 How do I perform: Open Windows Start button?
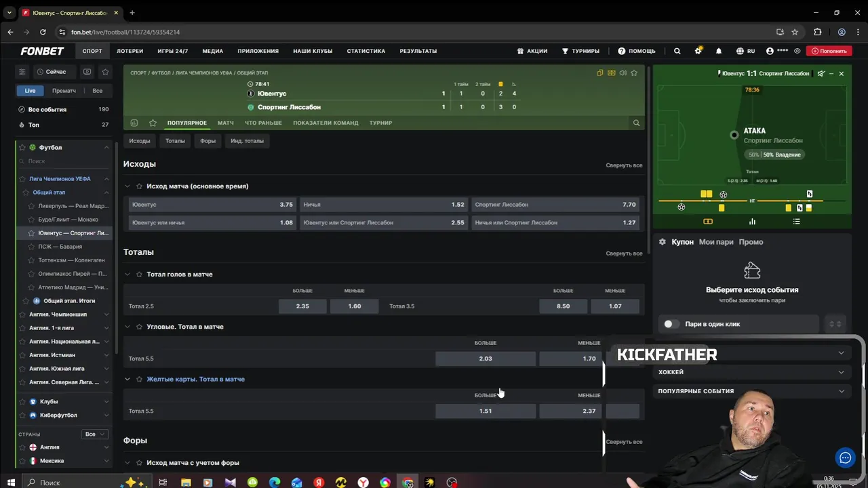[x=10, y=483]
